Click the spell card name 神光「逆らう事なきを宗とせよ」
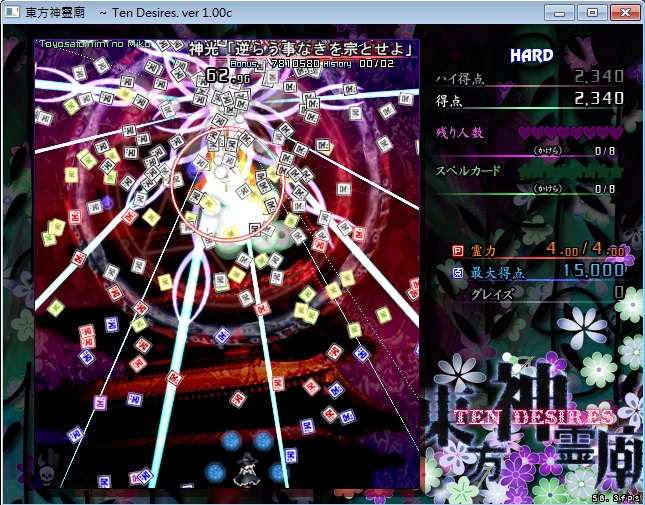Image resolution: width=645 pixels, height=505 pixels. (x=301, y=49)
